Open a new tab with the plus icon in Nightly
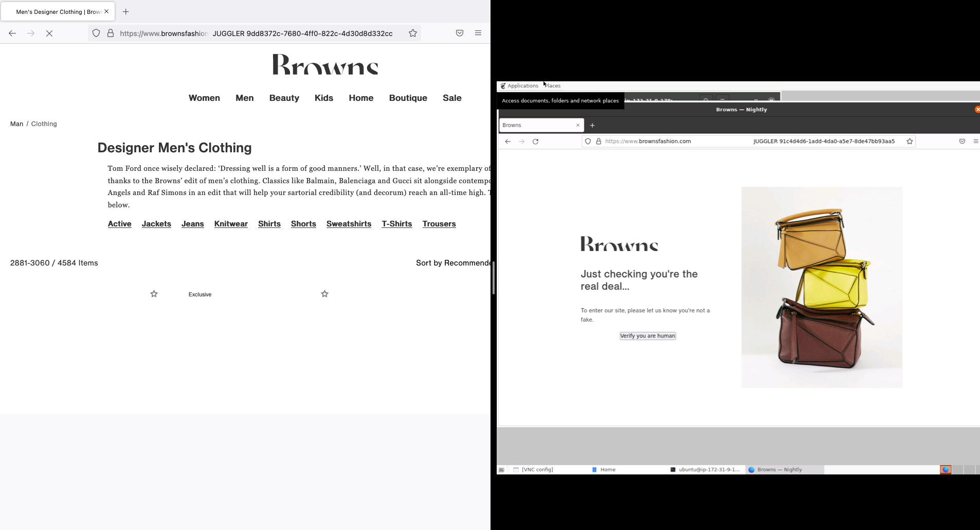 pyautogui.click(x=592, y=125)
